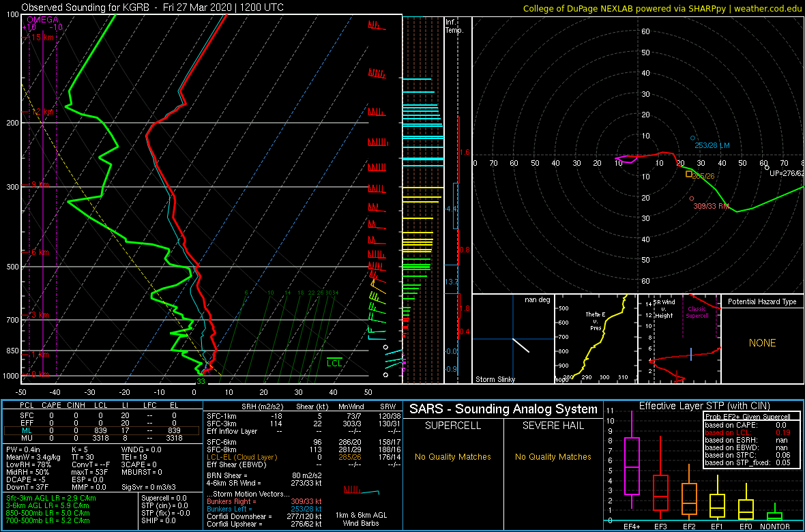Click the College of DuPage NEXLAB credit text
805x532 pixels.
pos(662,8)
